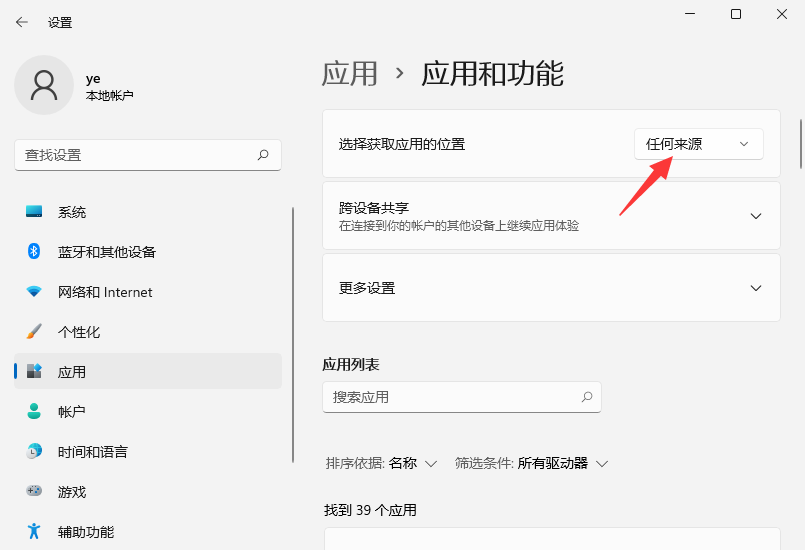Open the 任何来源 dropdown
The image size is (805, 550).
[x=698, y=144]
